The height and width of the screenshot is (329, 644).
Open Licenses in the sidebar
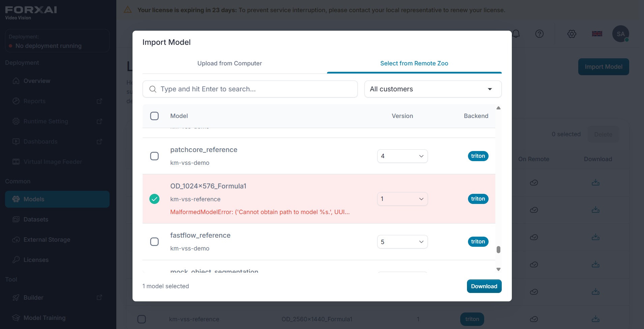click(57, 260)
